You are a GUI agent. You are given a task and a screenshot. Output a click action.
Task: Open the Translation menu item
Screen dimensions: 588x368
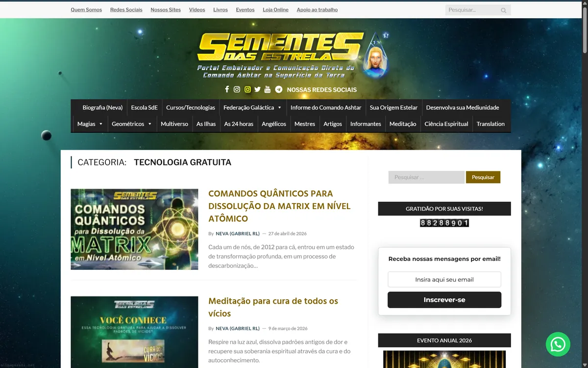(490, 124)
